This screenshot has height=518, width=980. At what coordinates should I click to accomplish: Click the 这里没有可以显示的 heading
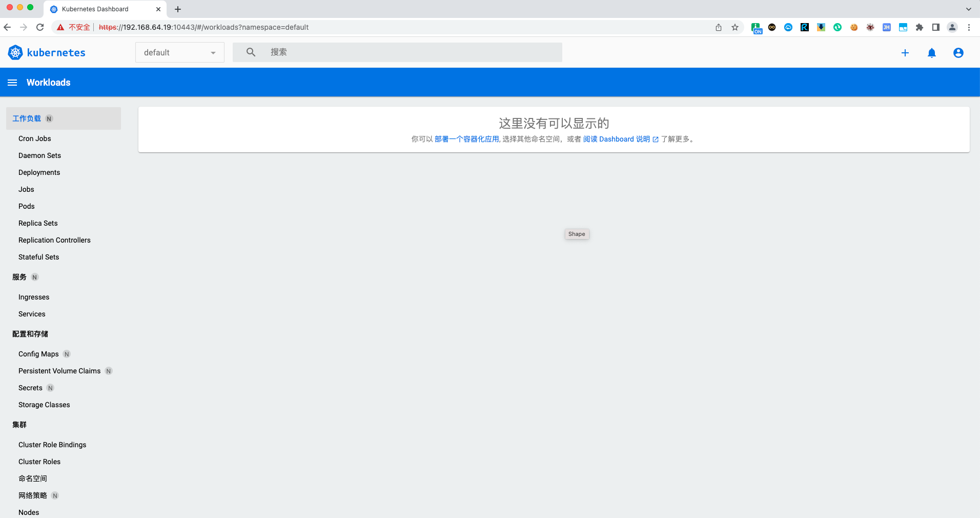click(x=554, y=123)
